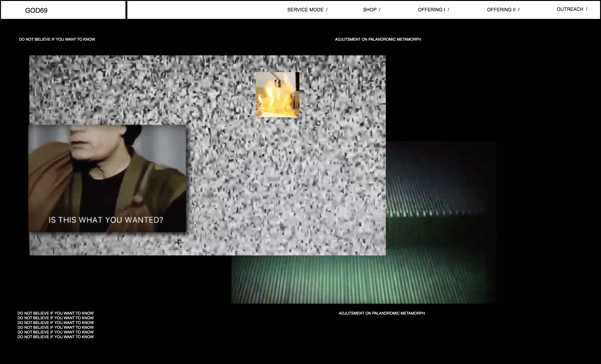Click the top 'ADJUTSMENT ON PALANDROMIC METAMORPH' heading

378,39
